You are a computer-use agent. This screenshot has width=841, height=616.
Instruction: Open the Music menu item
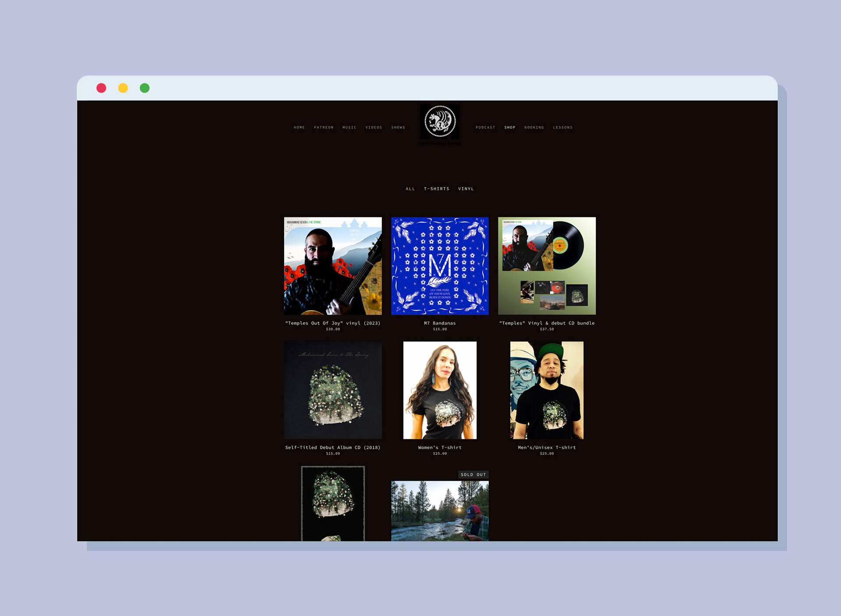coord(349,127)
